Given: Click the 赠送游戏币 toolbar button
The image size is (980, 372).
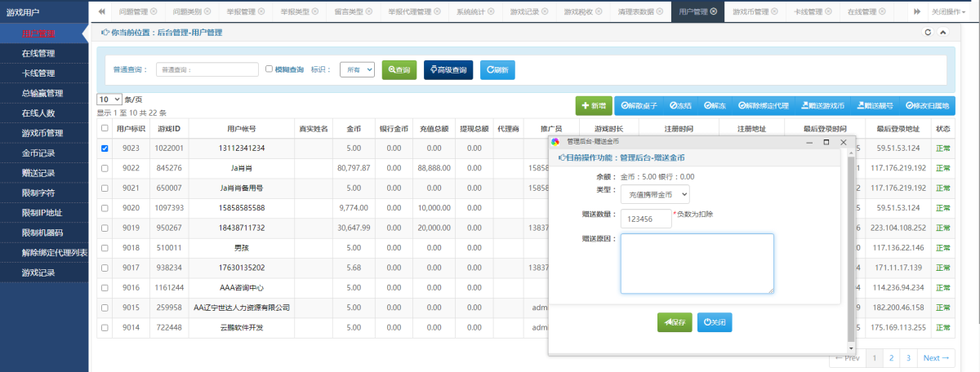Looking at the screenshot, I should coord(823,105).
